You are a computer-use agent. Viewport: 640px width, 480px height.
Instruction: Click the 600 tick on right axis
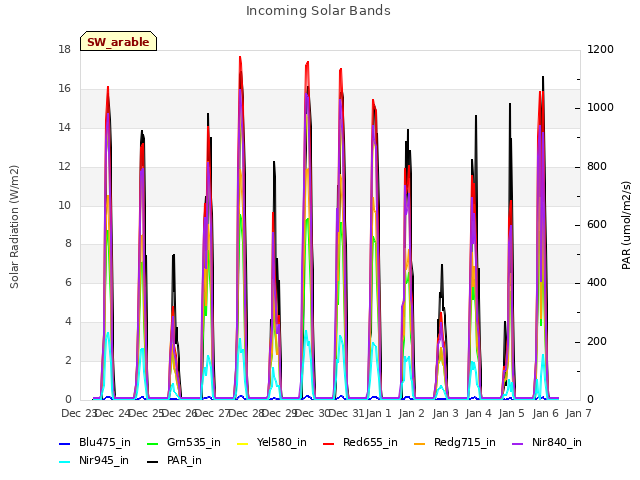point(597,224)
